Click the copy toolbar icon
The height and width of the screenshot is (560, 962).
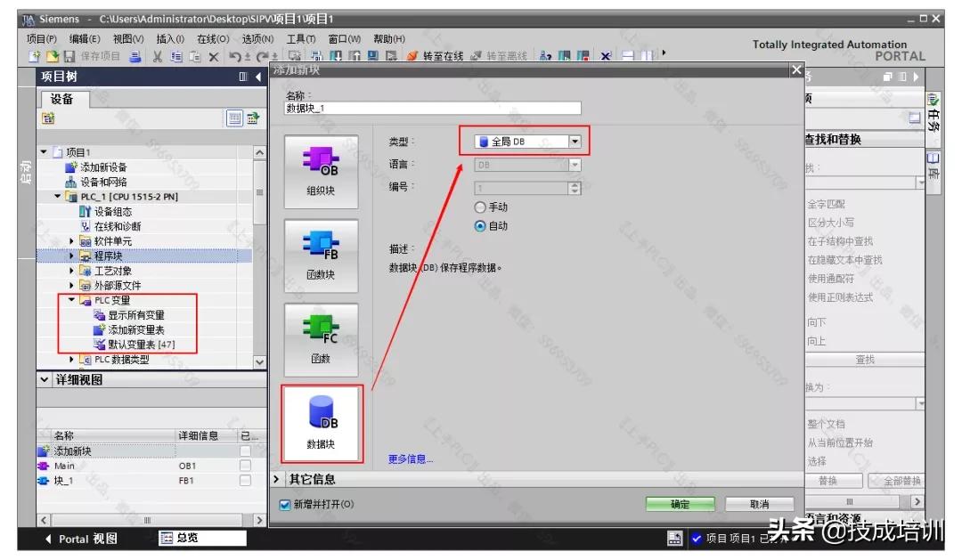[x=176, y=56]
